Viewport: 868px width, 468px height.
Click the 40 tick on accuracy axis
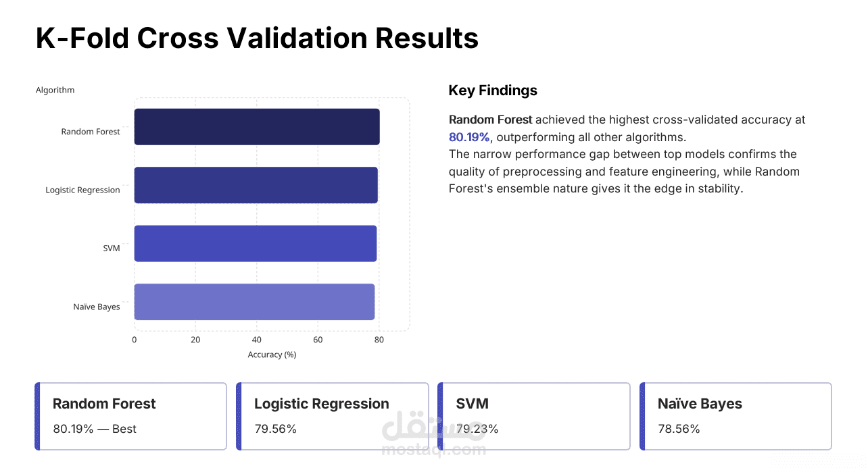coord(257,340)
